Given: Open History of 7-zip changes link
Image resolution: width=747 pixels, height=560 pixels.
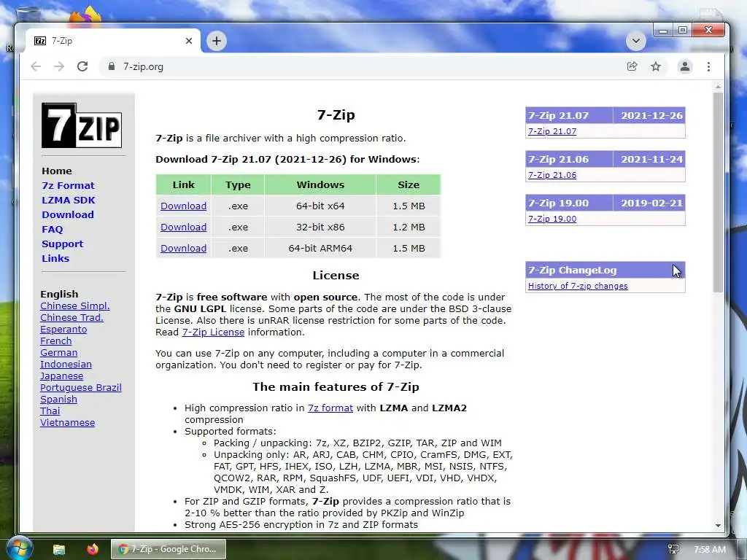Looking at the screenshot, I should [578, 286].
